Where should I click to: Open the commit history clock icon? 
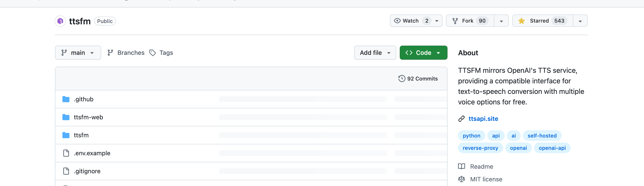coord(402,79)
